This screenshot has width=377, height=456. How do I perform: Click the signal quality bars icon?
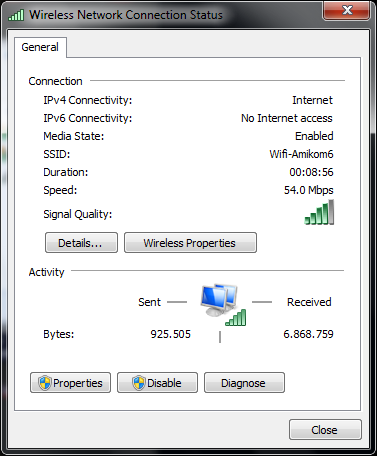click(x=319, y=213)
